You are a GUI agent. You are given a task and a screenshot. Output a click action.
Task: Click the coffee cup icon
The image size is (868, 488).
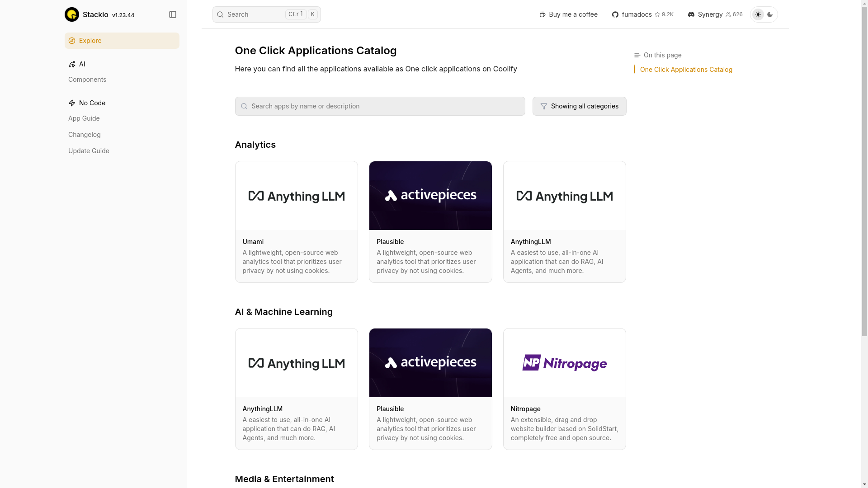(x=542, y=14)
